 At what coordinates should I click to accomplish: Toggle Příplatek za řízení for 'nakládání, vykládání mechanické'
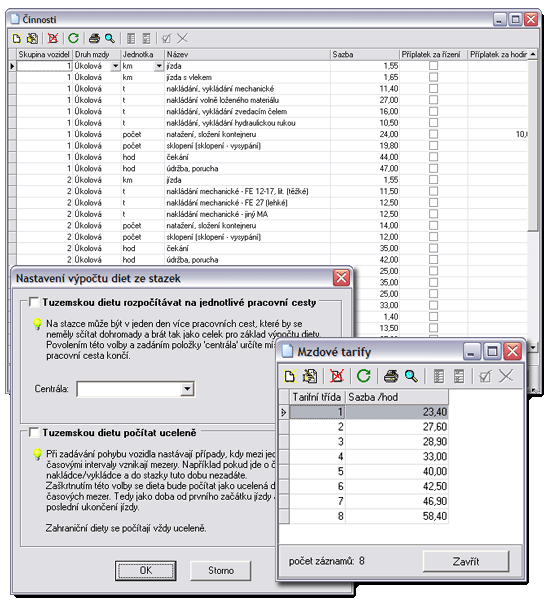point(433,89)
